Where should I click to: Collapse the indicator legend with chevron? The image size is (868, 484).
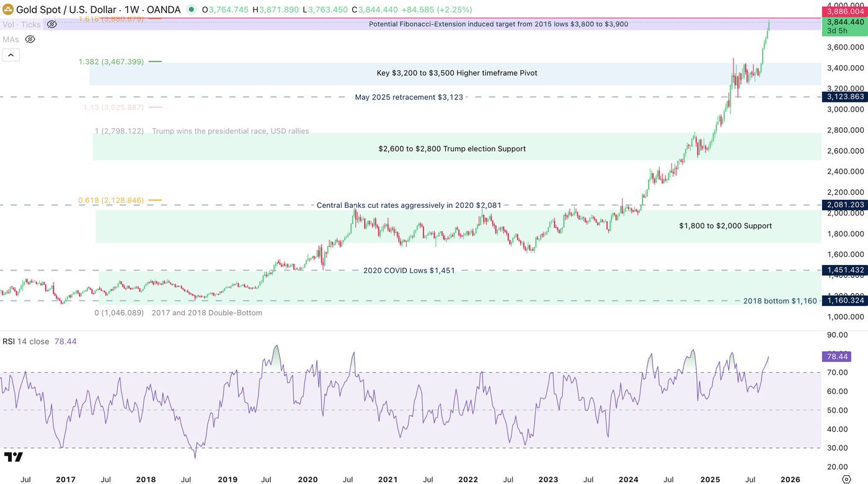11,55
